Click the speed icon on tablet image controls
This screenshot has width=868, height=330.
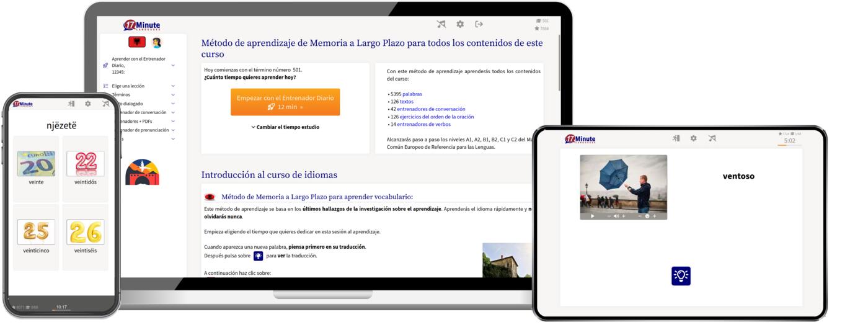pyautogui.click(x=647, y=216)
